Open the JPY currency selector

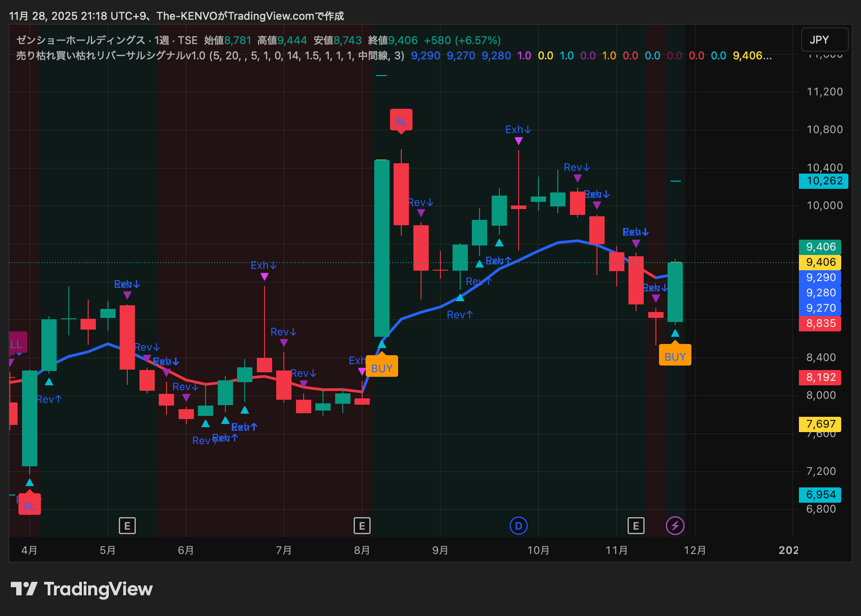(x=825, y=40)
